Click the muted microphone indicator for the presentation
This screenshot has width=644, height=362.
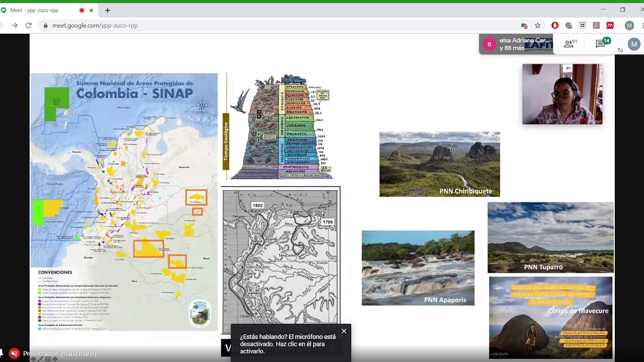14,353
